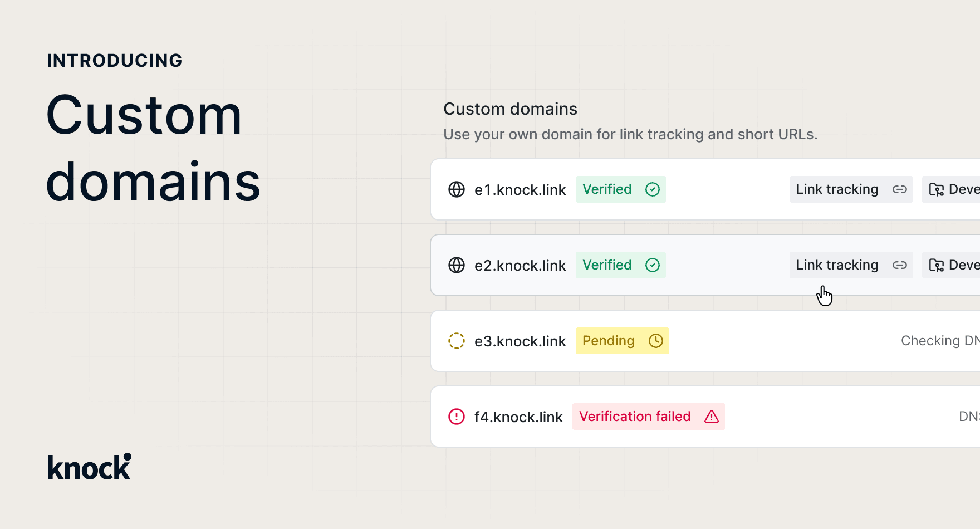The image size is (980, 529).
Task: Click the checkmark icon in e1 Verified badge
Action: [x=653, y=189]
